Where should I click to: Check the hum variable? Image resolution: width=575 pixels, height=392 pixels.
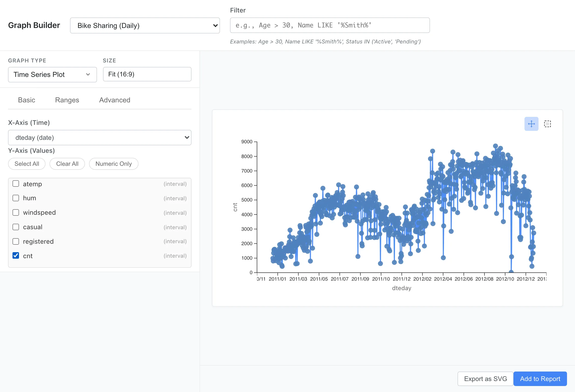coord(16,198)
